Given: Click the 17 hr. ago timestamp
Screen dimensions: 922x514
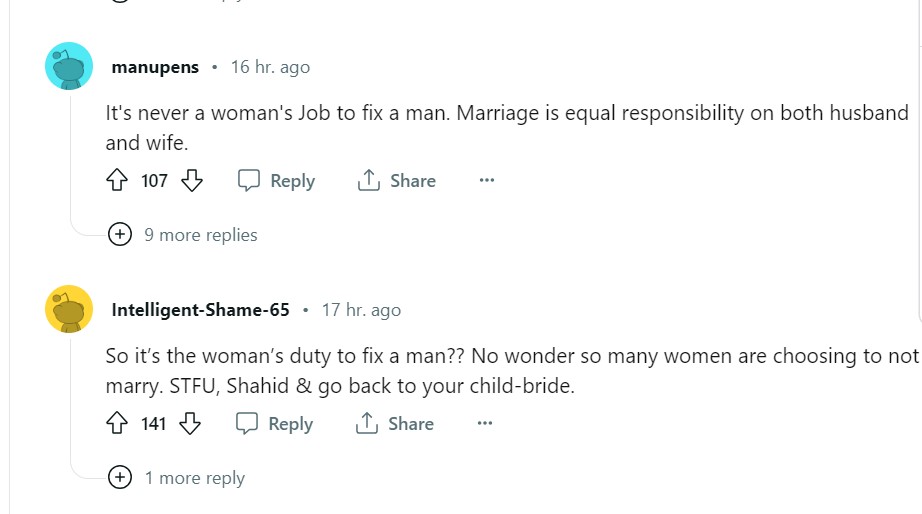Looking at the screenshot, I should 361,310.
